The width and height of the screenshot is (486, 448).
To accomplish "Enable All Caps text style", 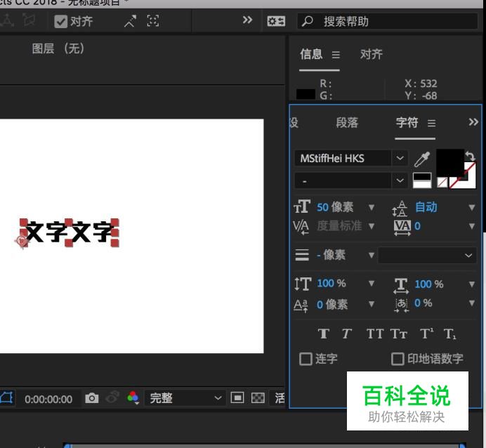I will (374, 334).
